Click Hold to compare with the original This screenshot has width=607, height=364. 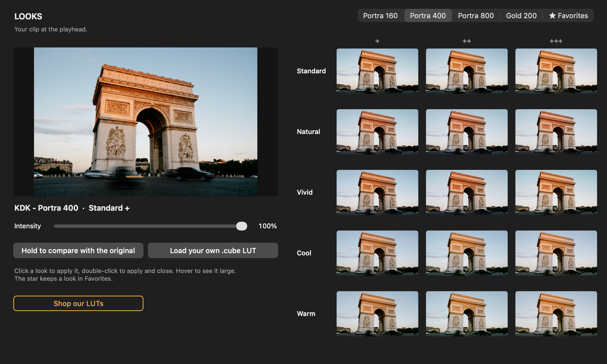click(x=78, y=250)
